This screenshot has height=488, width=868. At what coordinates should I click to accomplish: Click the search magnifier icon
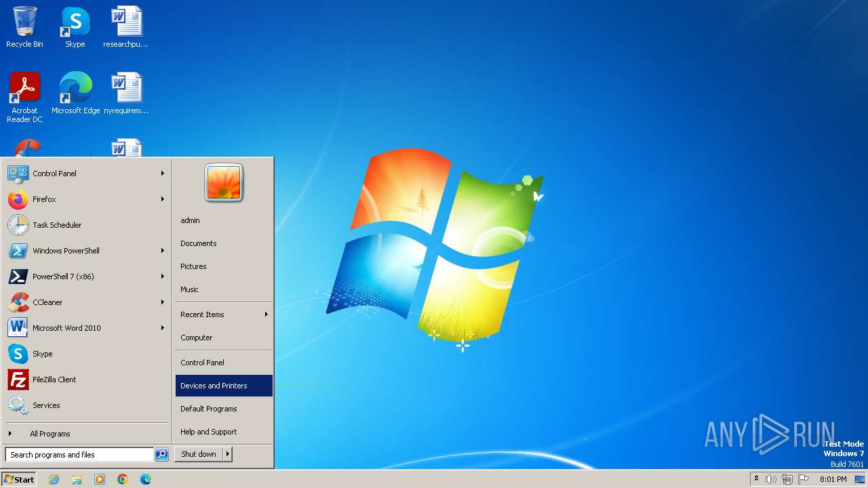point(161,455)
